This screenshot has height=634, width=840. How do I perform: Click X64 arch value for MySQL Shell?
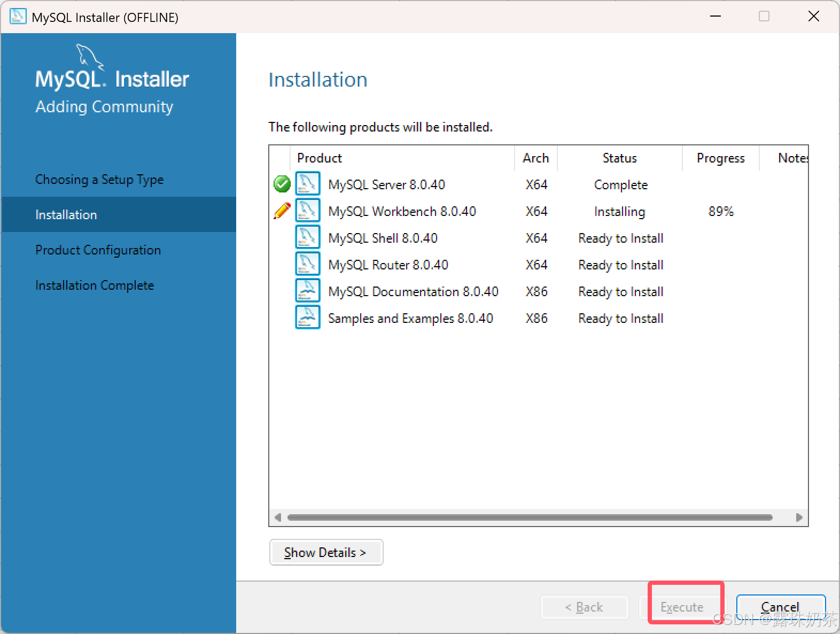(x=536, y=238)
